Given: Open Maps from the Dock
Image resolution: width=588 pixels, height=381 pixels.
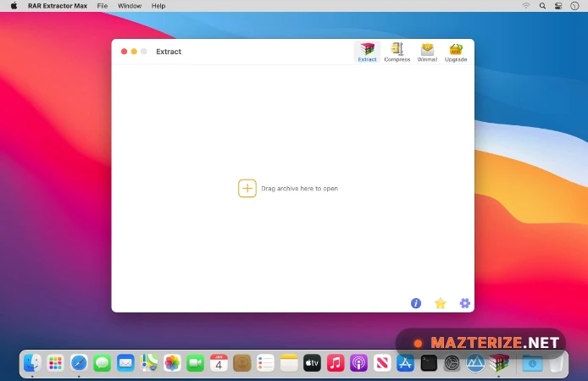Looking at the screenshot, I should point(149,363).
